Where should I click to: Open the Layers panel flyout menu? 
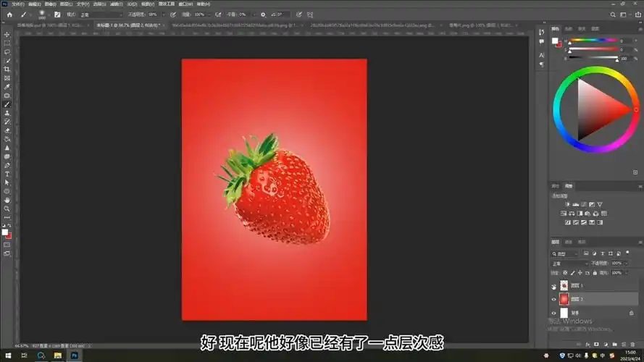point(640,242)
